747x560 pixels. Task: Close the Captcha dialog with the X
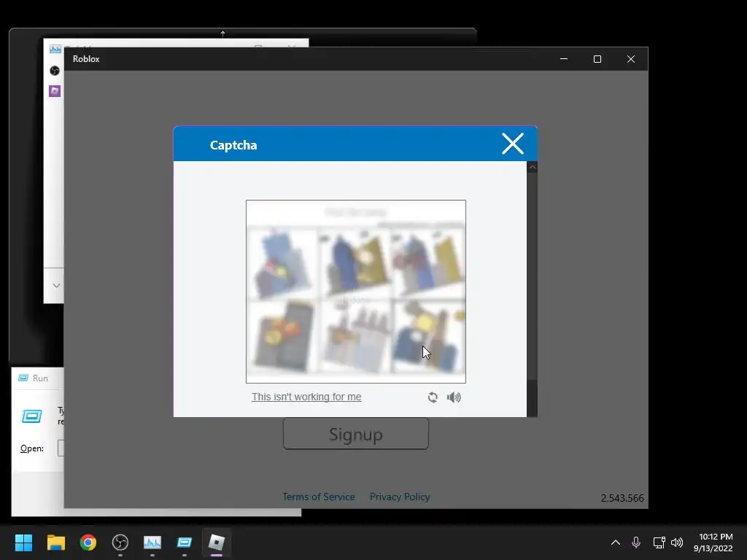coord(513,144)
